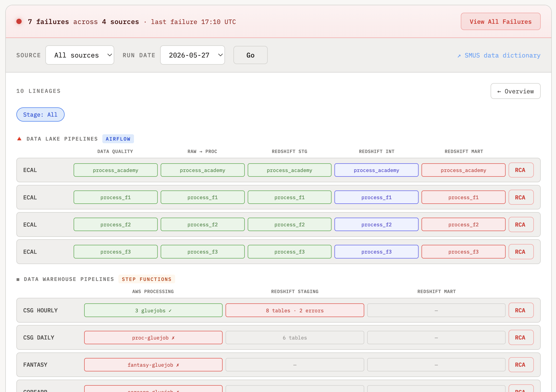Click the STEP FUNCTIONS tag badge
The image size is (556, 392).
pos(147,279)
